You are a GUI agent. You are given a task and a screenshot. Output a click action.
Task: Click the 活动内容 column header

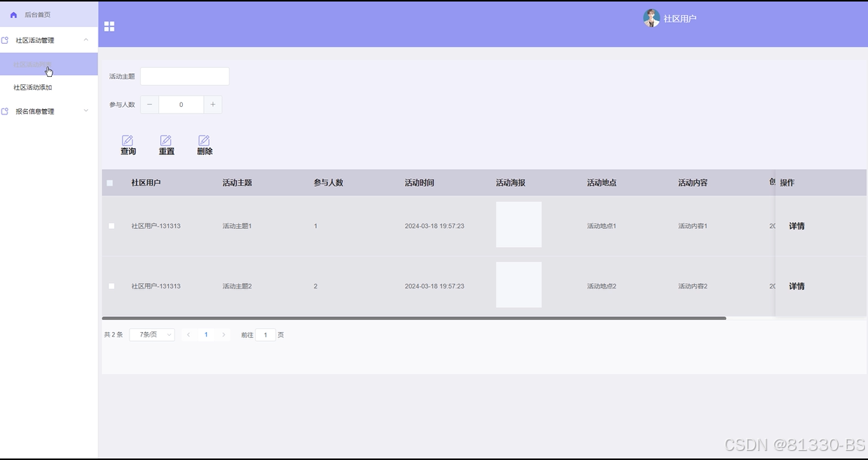693,183
